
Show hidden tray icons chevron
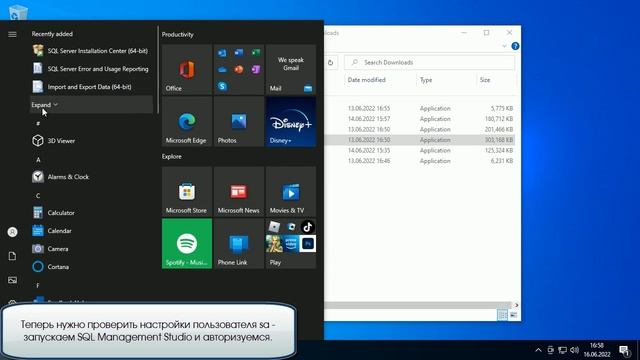pos(538,350)
